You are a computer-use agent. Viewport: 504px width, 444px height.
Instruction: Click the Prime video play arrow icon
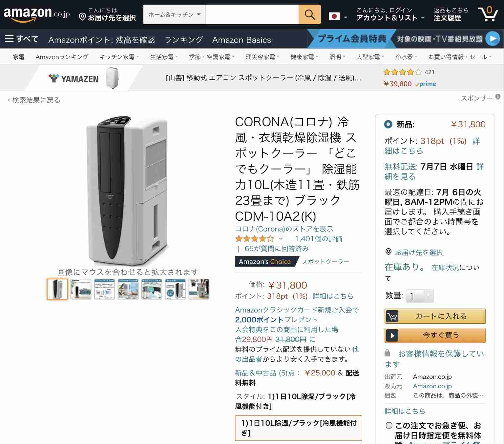[x=492, y=39]
